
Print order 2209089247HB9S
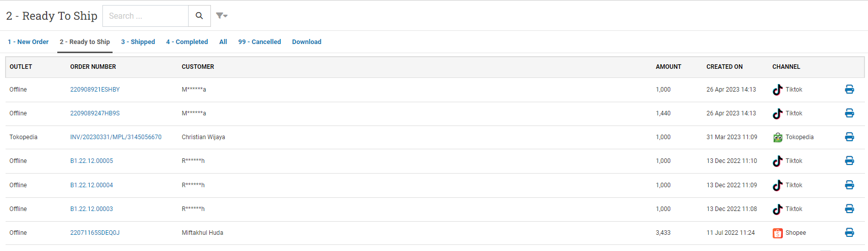click(x=849, y=113)
